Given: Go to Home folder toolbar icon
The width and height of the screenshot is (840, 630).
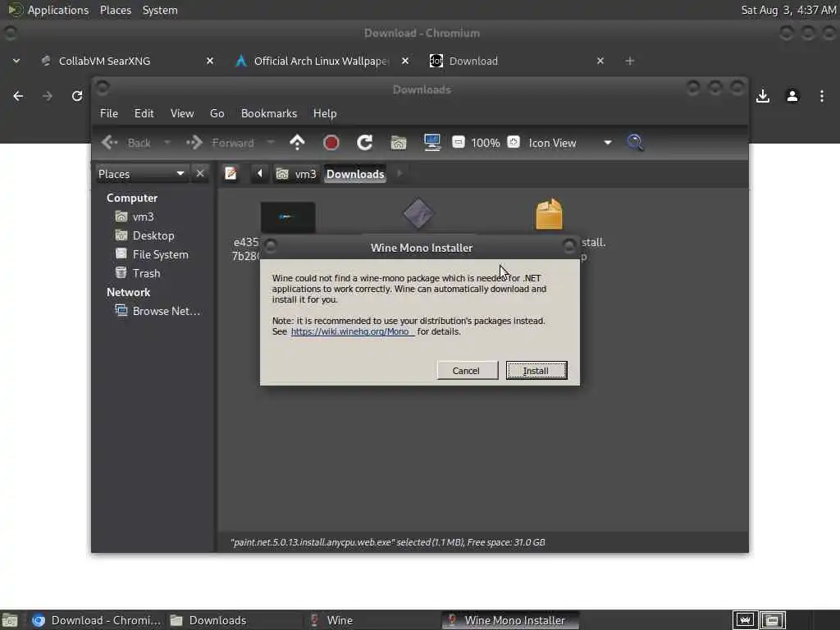Looking at the screenshot, I should tap(399, 143).
